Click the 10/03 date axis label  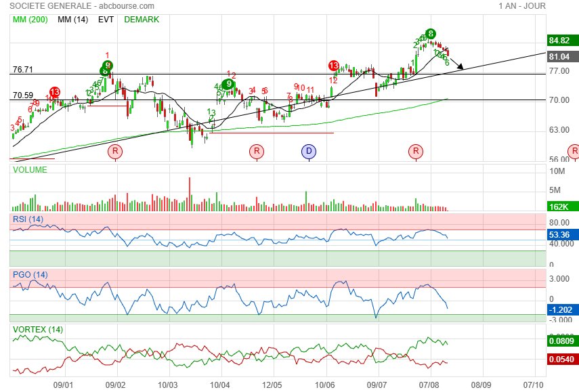point(168,385)
